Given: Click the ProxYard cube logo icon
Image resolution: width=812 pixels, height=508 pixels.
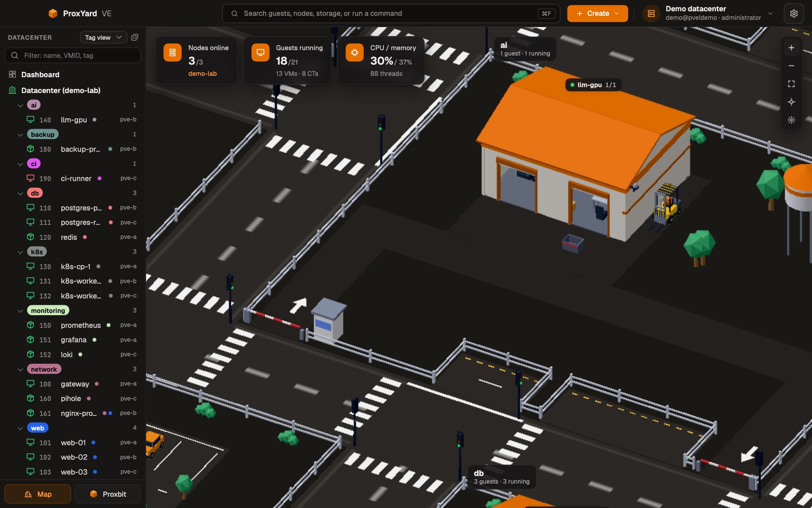Looking at the screenshot, I should 53,14.
